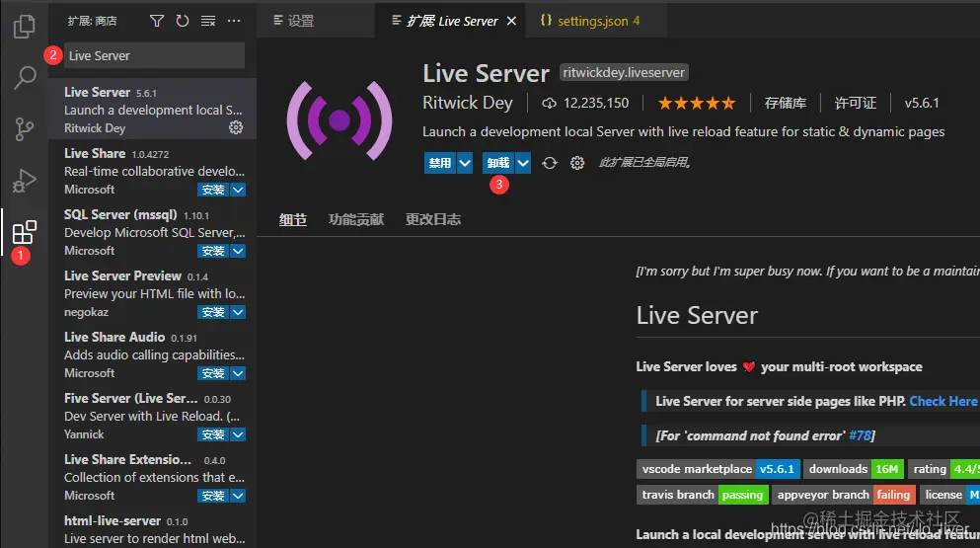Click the 12,235,150 install count
980x548 pixels.
pos(596,104)
